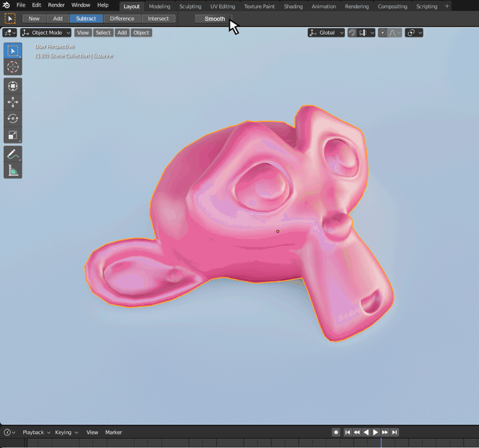Select the Measure tool
The width and height of the screenshot is (479, 448).
[x=13, y=170]
